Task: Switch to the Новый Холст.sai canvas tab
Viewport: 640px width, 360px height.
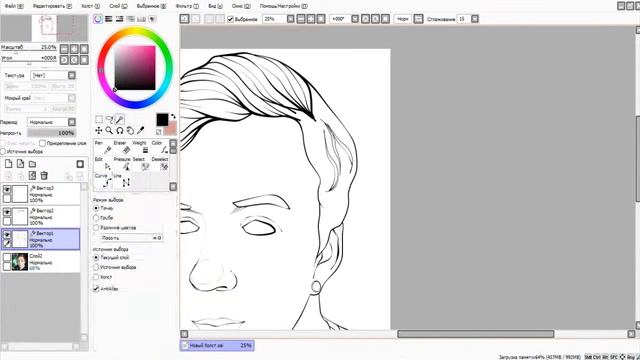Action: [217, 345]
